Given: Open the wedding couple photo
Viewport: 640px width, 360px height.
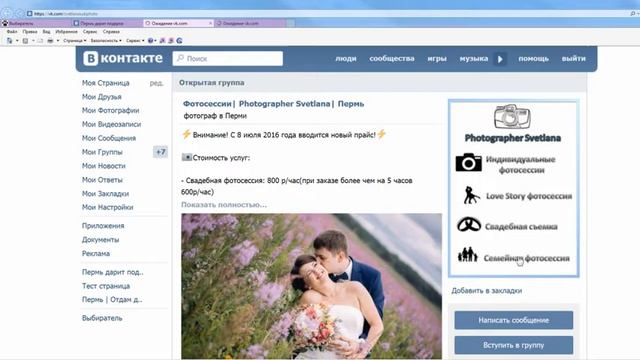Looking at the screenshot, I should tap(311, 286).
